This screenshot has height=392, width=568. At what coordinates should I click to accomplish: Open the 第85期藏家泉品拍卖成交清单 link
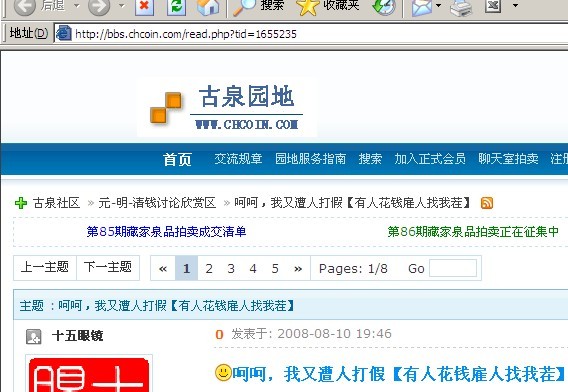click(x=166, y=232)
